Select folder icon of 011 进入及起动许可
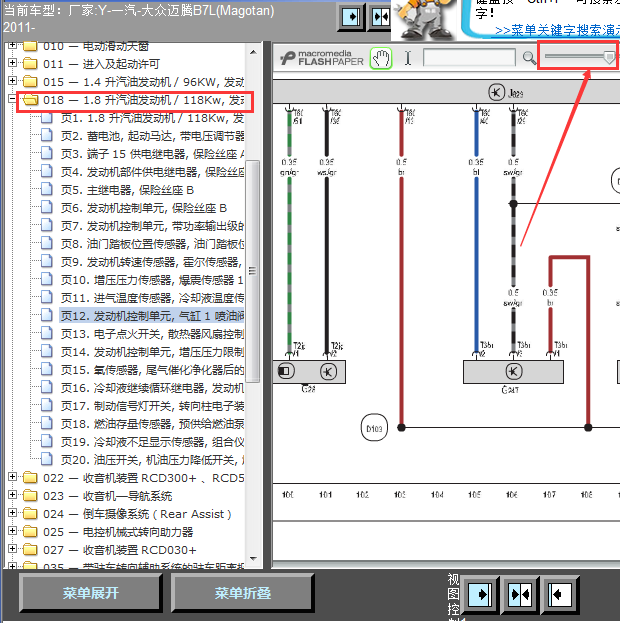Screen dimensions: 620x623 tap(30, 64)
